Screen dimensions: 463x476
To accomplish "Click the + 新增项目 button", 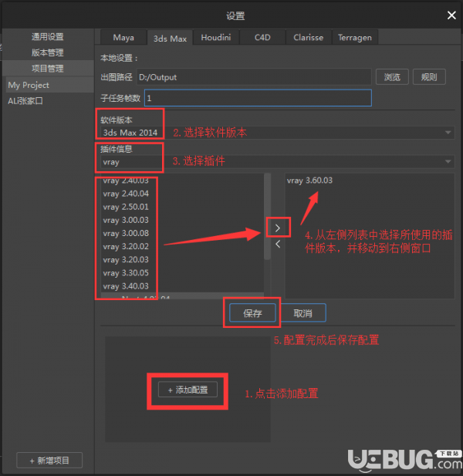I will (49, 461).
